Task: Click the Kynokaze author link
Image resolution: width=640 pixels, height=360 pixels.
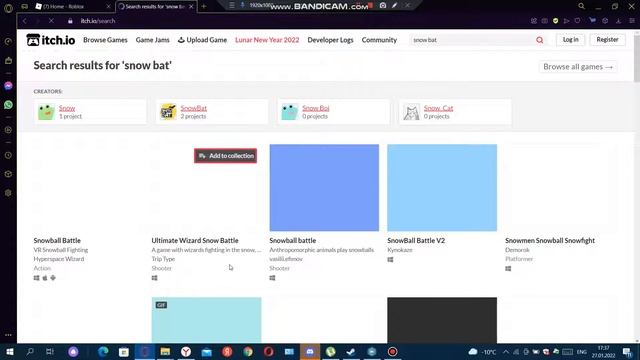Action: (x=400, y=250)
